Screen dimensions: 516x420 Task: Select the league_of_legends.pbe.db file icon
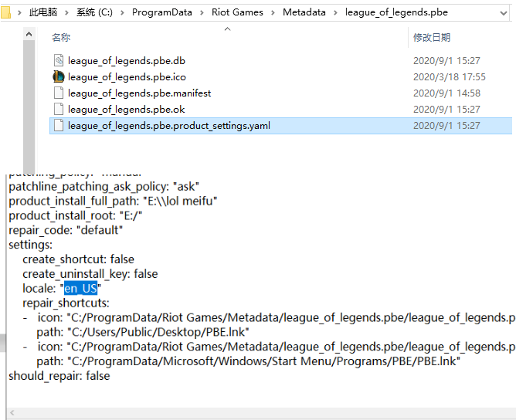[x=59, y=60]
